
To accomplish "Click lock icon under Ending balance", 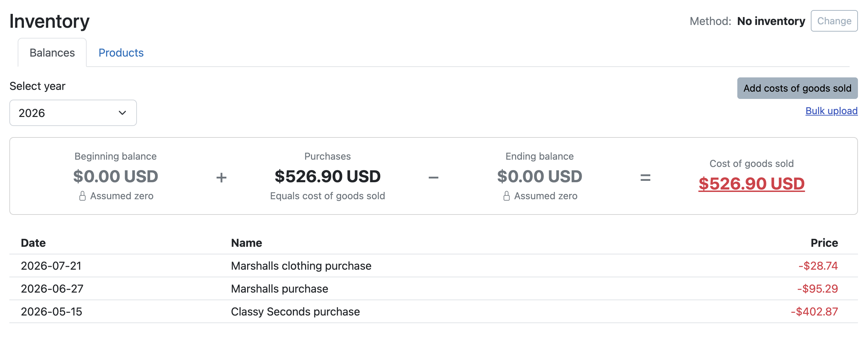I will (506, 196).
